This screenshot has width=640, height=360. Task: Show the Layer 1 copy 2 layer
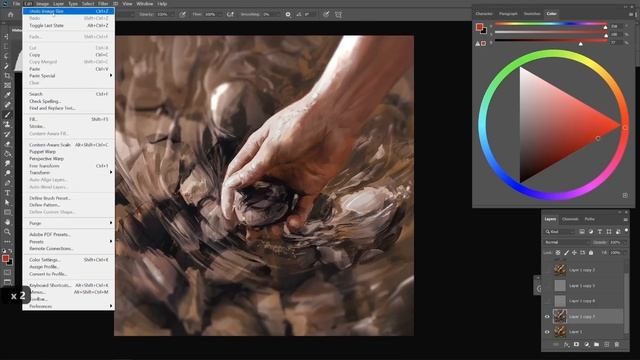pyautogui.click(x=547, y=270)
